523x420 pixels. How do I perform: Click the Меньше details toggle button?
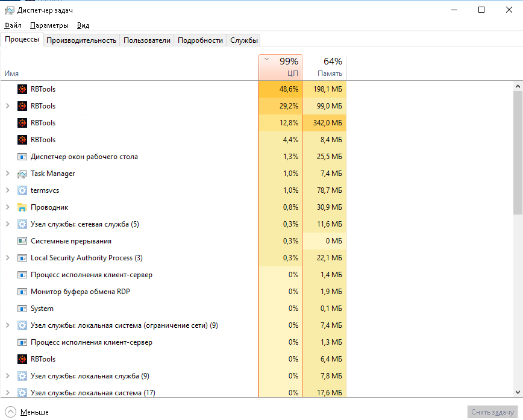pyautogui.click(x=28, y=412)
